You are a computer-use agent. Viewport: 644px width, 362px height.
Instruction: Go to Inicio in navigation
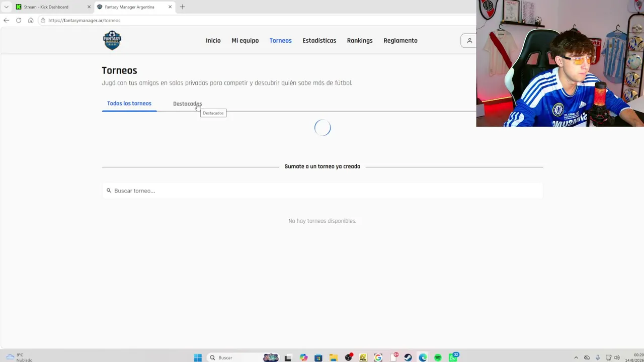pos(213,41)
